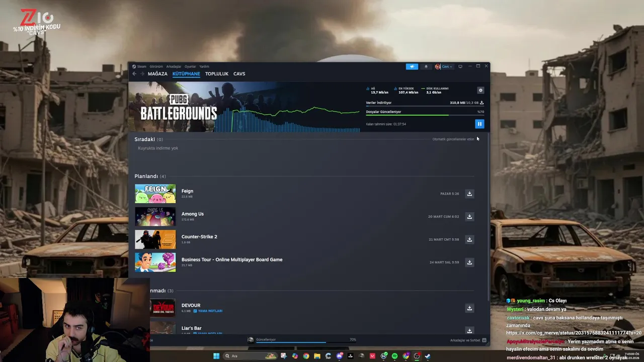Open the Steam menu
This screenshot has width=644, height=362.
139,66
